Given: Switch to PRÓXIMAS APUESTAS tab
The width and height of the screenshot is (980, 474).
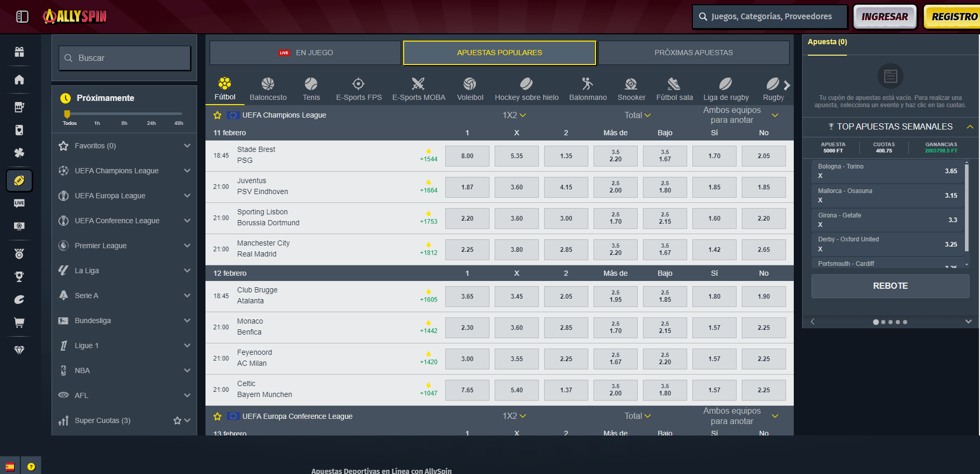Looking at the screenshot, I should coord(693,53).
